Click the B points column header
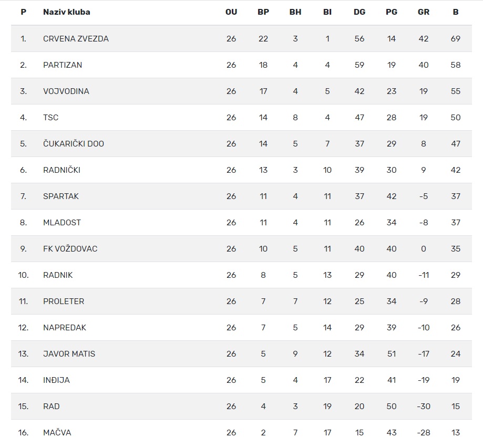The height and width of the screenshot is (448, 483). point(456,12)
